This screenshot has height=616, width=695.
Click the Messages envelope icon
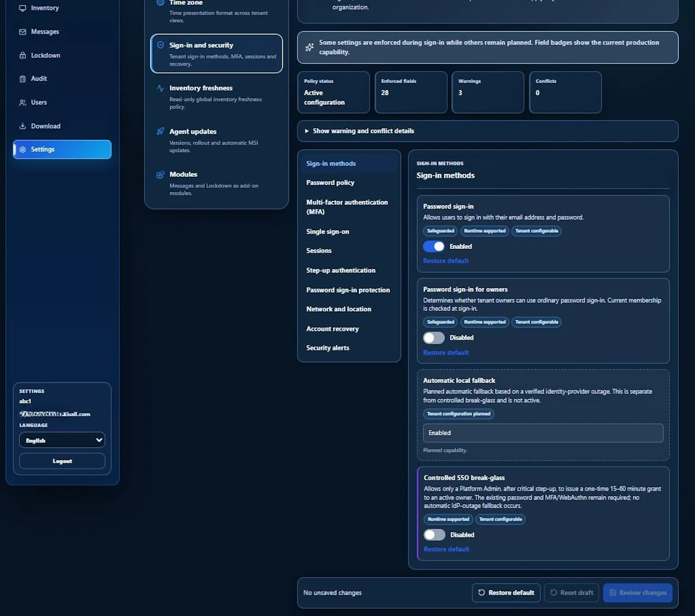pyautogui.click(x=23, y=32)
